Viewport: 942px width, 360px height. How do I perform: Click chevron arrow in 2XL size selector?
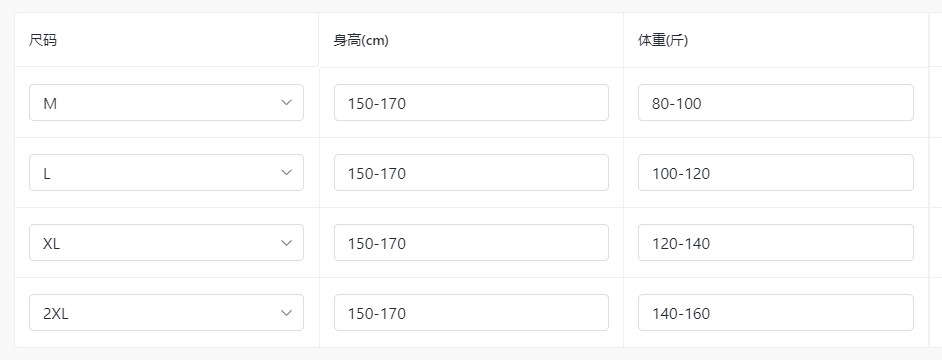coord(287,313)
